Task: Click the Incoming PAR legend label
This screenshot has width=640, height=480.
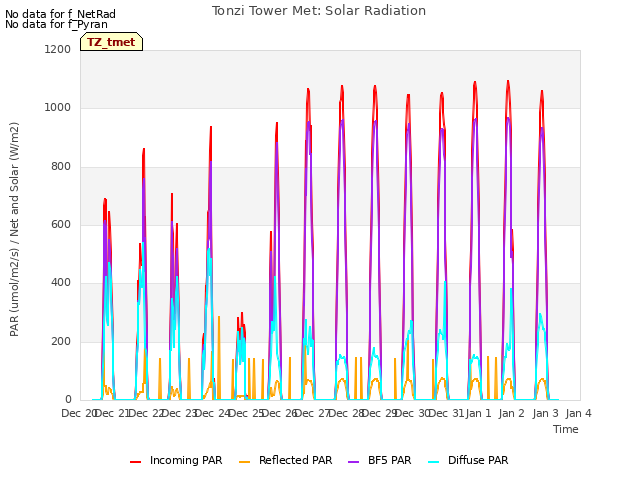Action: [x=186, y=460]
